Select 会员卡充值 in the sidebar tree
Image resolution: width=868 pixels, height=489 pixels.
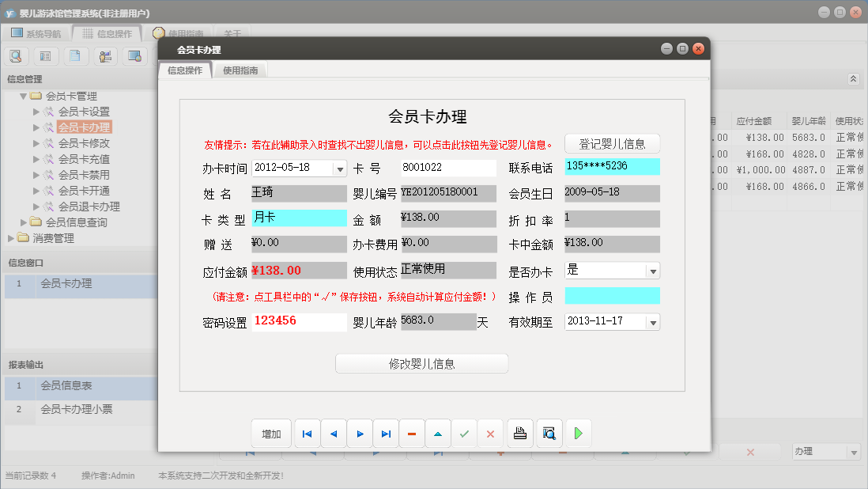(84, 157)
